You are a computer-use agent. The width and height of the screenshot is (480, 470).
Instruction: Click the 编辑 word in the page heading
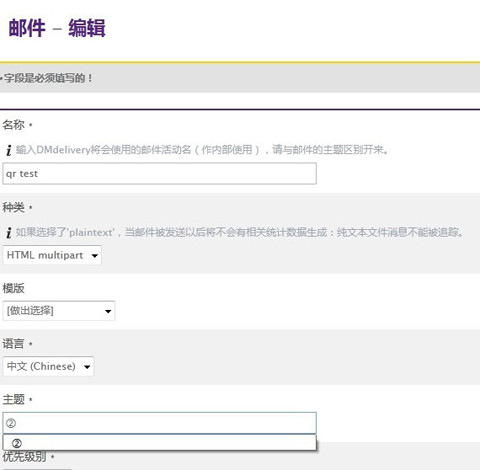pyautogui.click(x=87, y=28)
